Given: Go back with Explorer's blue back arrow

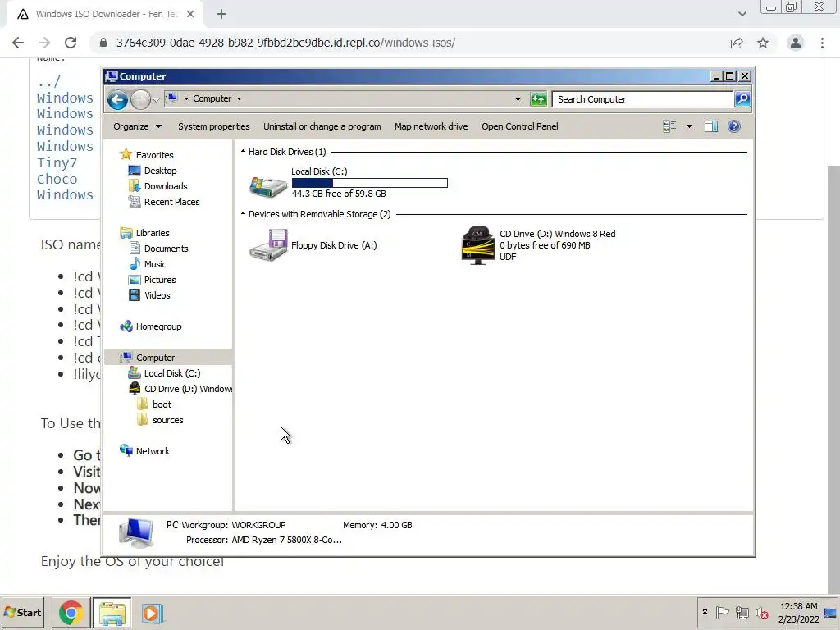Looking at the screenshot, I should pos(117,99).
